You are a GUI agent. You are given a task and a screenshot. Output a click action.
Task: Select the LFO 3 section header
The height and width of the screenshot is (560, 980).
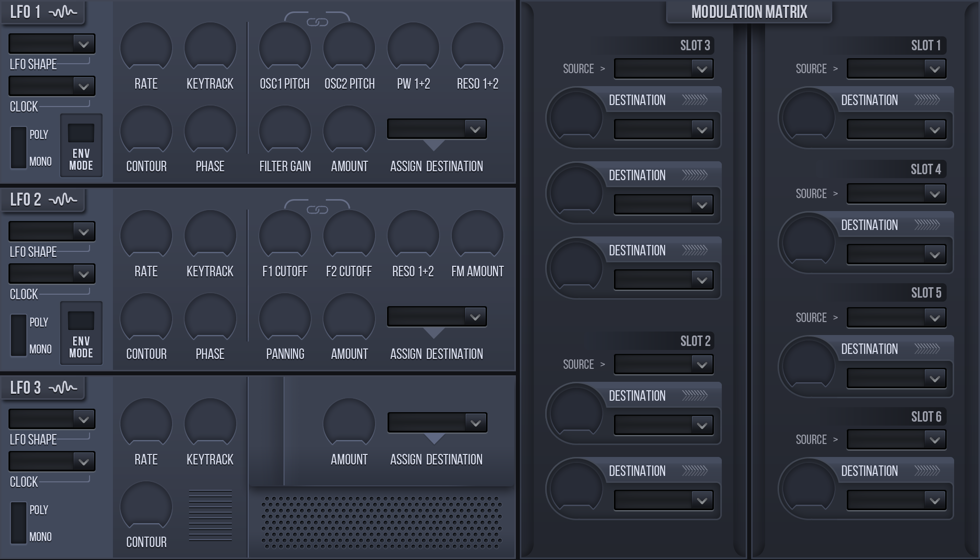pos(43,388)
